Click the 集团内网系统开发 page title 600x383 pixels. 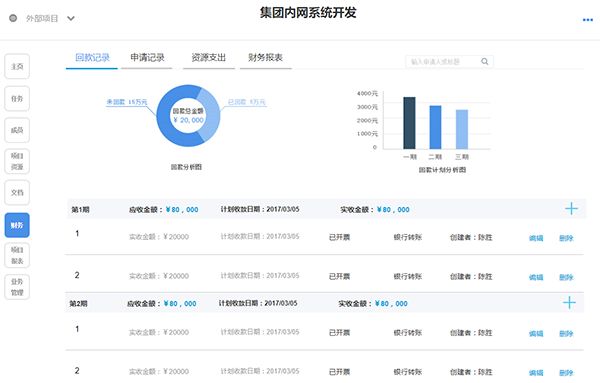pos(308,13)
